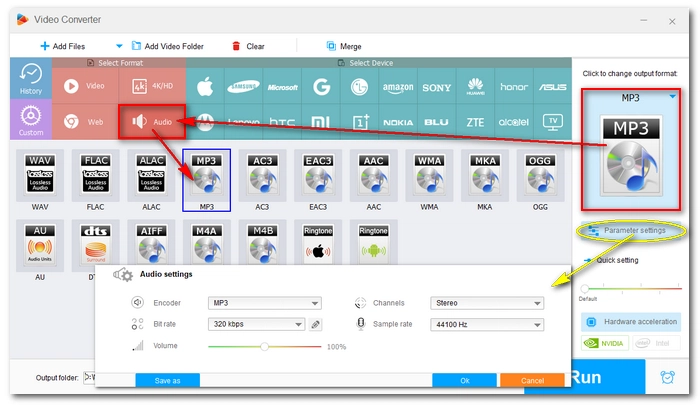This screenshot has width=700, height=405.
Task: Open the History tab
Action: pyautogui.click(x=30, y=80)
